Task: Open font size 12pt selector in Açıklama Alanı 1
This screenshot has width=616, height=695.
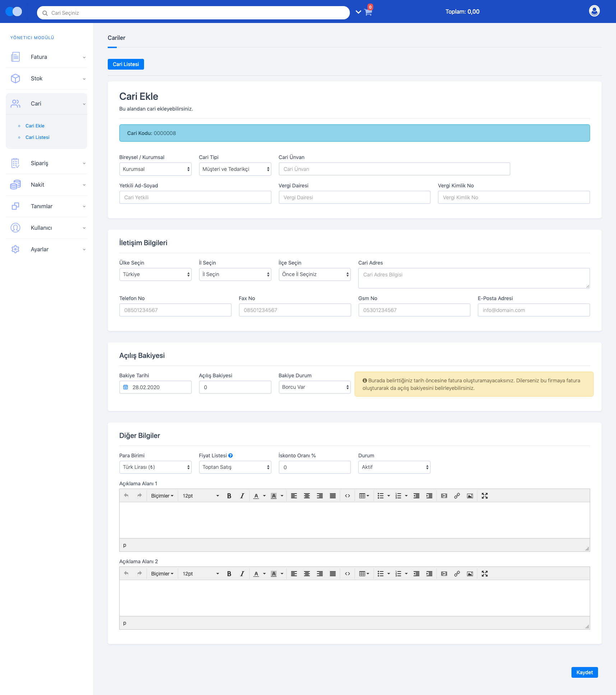Action: 200,496
